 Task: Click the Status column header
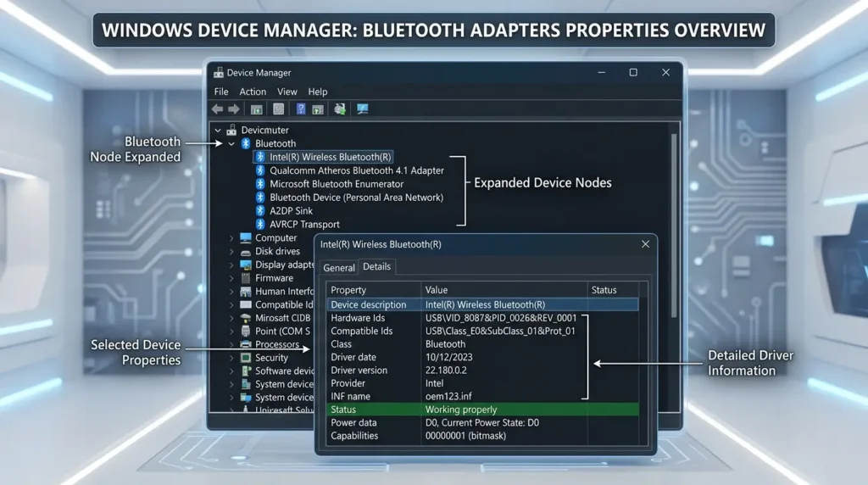(613, 290)
